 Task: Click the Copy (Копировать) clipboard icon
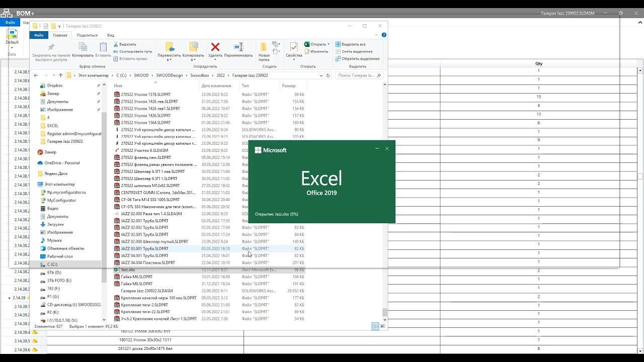[x=83, y=47]
